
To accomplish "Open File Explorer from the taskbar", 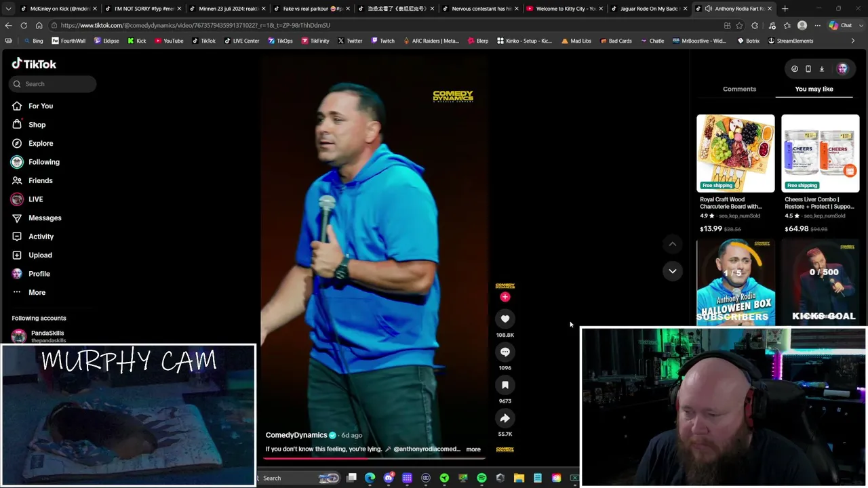I will click(519, 478).
